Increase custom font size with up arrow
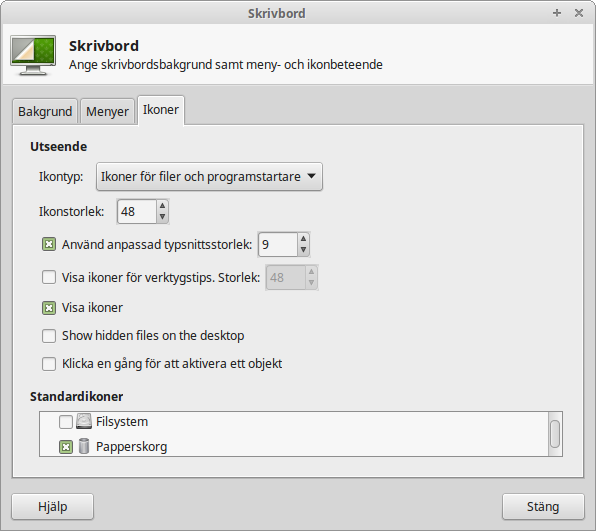 point(303,239)
